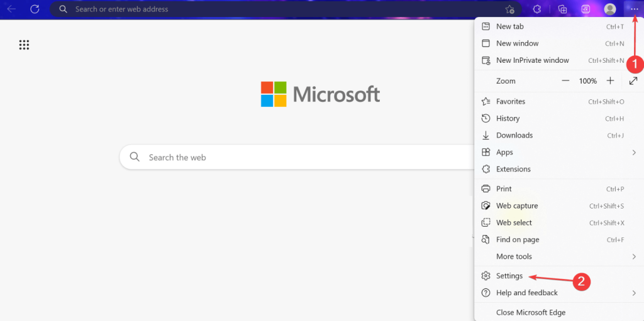Open Extensions menu entry
644x321 pixels.
[x=559, y=169]
